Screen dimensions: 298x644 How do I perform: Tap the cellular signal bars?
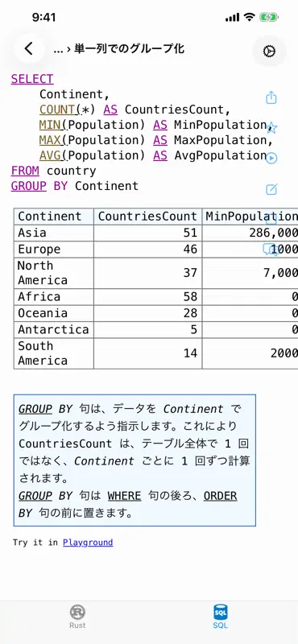(232, 18)
